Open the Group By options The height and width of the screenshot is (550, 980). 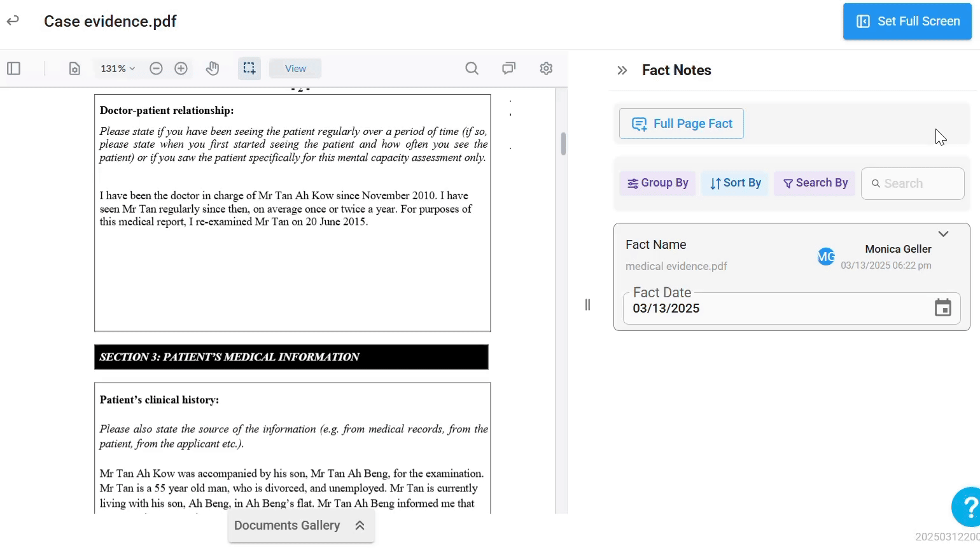[x=657, y=183]
